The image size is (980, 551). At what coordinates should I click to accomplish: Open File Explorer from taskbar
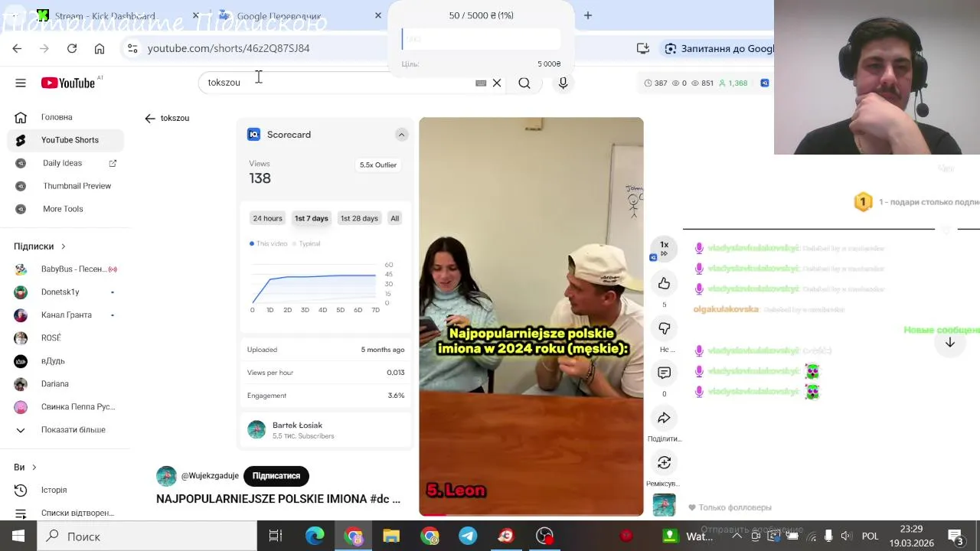391,536
